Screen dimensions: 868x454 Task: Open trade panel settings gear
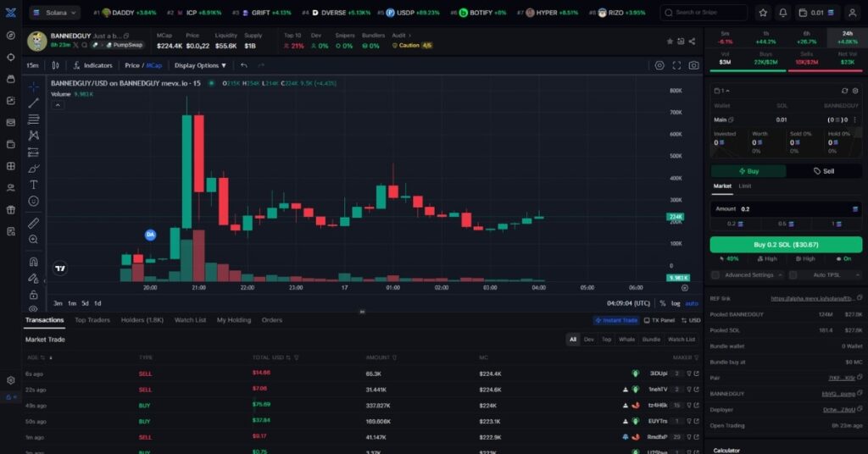(855, 91)
